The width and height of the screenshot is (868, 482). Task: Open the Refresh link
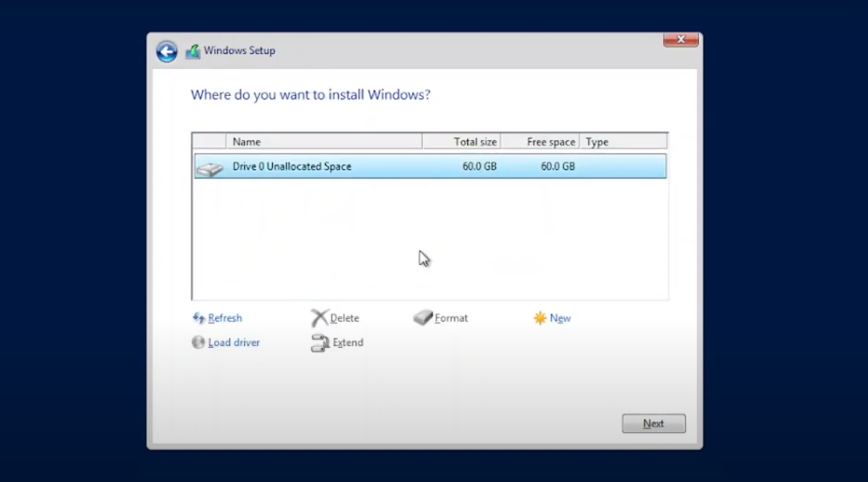(225, 318)
